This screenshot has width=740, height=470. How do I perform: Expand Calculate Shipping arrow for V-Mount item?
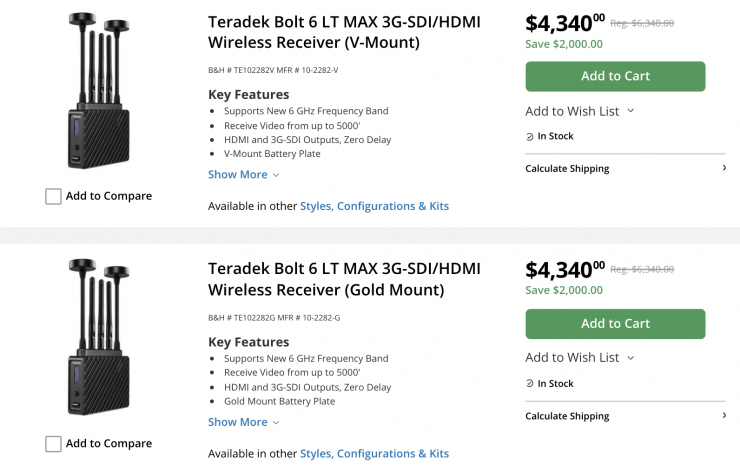click(724, 168)
